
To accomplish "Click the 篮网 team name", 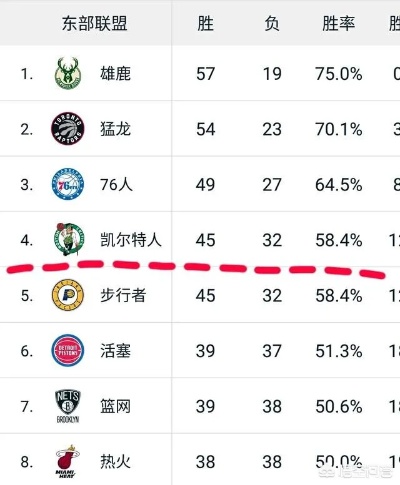I will tap(115, 406).
